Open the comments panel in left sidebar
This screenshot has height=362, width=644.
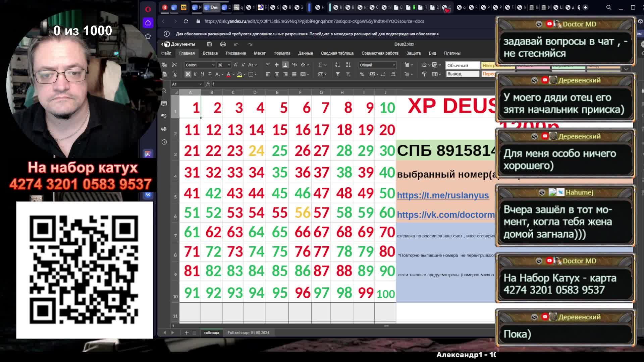[x=164, y=103]
